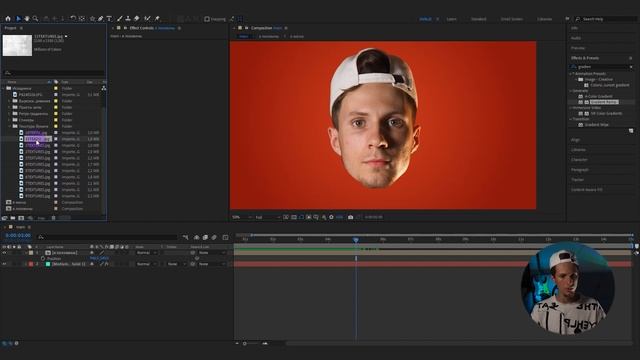This screenshot has height=360, width=640.
Task: Open the Align panel
Action: click(575, 140)
